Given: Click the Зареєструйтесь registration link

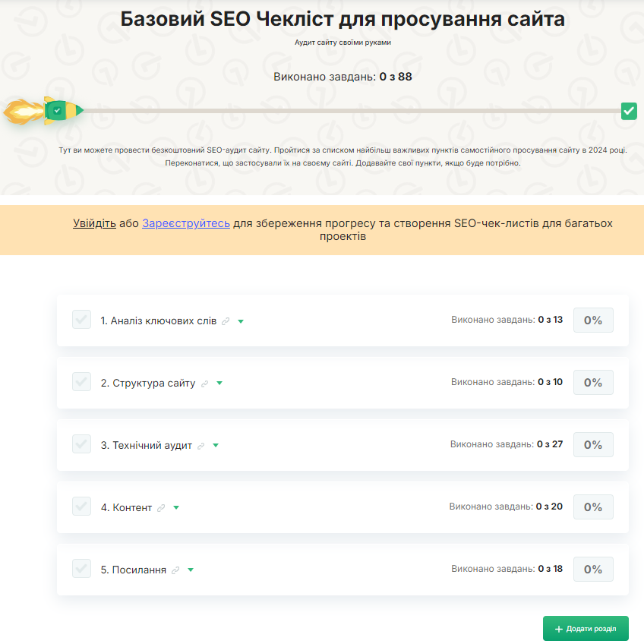Looking at the screenshot, I should (186, 223).
